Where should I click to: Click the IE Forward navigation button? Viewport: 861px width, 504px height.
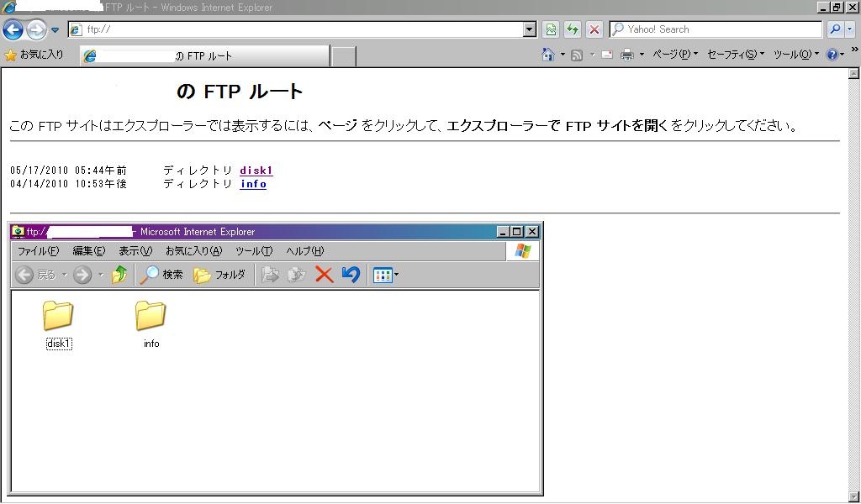pyautogui.click(x=36, y=29)
